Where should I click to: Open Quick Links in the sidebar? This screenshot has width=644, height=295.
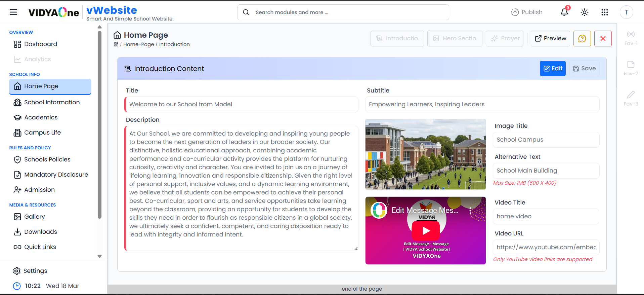(x=50, y=247)
